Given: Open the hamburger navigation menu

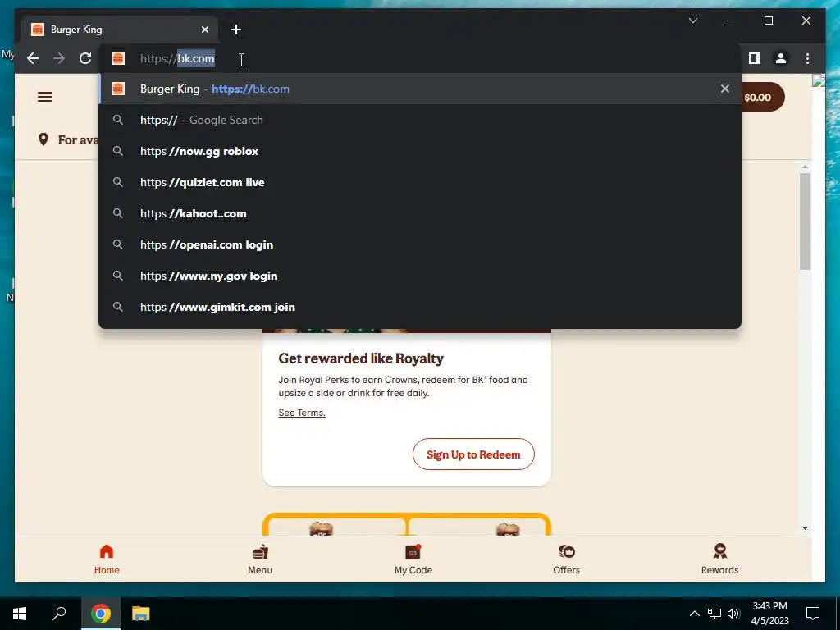Looking at the screenshot, I should (x=45, y=97).
